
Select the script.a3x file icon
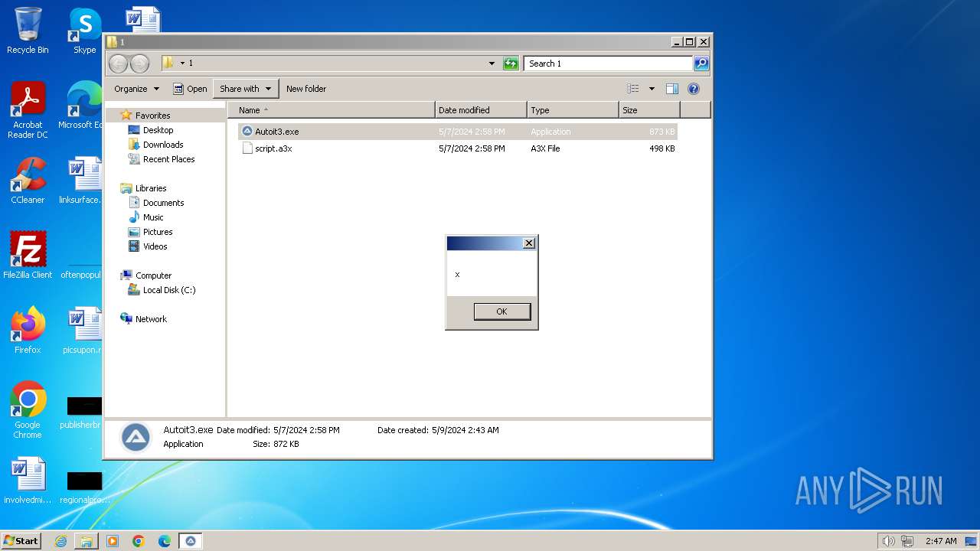[247, 148]
